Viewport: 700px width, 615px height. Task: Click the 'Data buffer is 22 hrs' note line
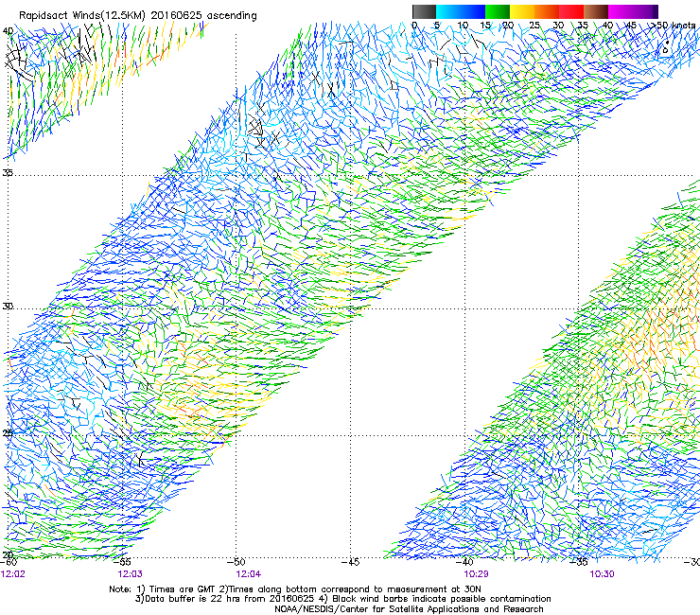click(x=342, y=599)
